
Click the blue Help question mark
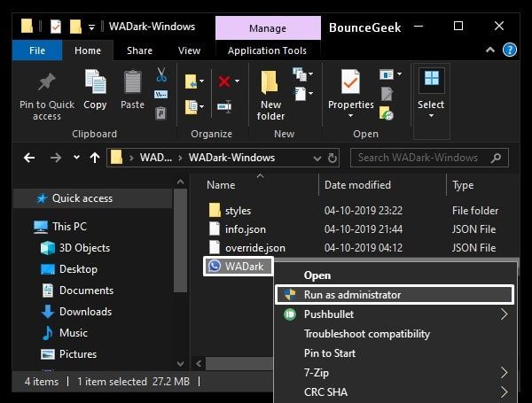[509, 50]
